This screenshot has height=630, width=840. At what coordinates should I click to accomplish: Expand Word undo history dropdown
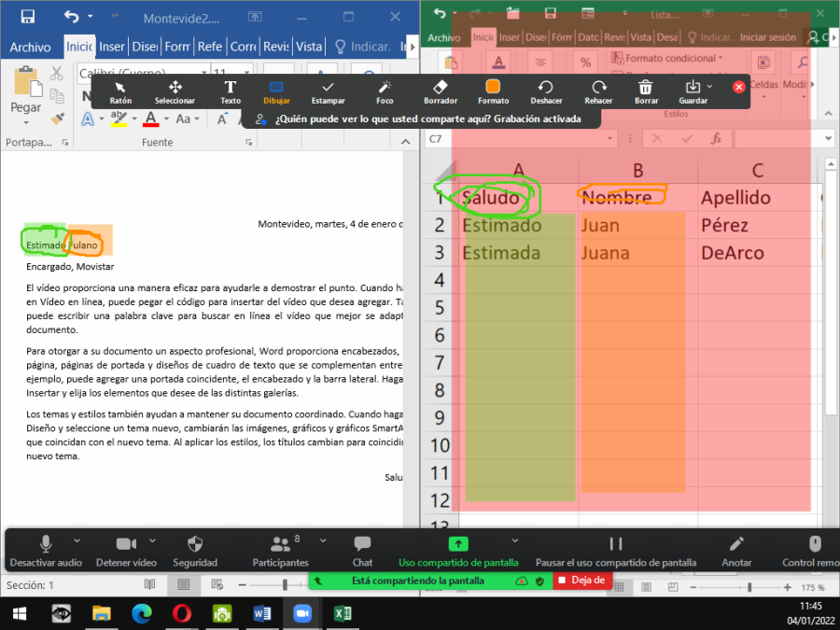[90, 17]
